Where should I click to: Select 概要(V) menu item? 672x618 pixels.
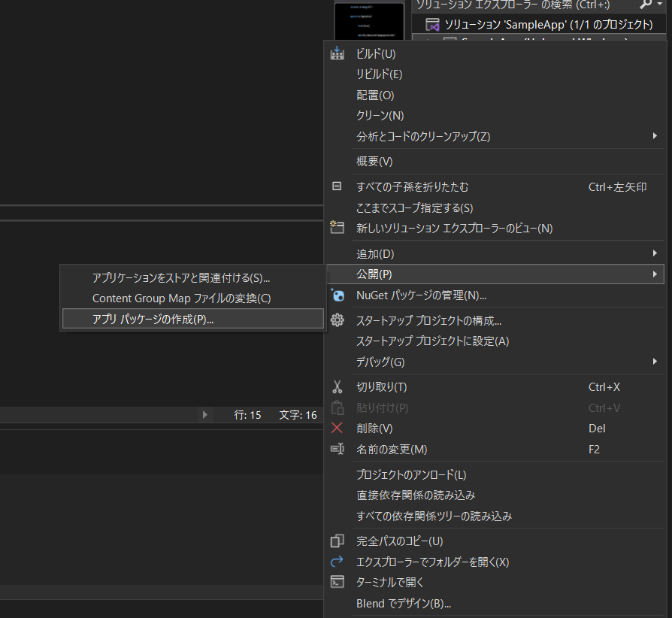click(495, 162)
